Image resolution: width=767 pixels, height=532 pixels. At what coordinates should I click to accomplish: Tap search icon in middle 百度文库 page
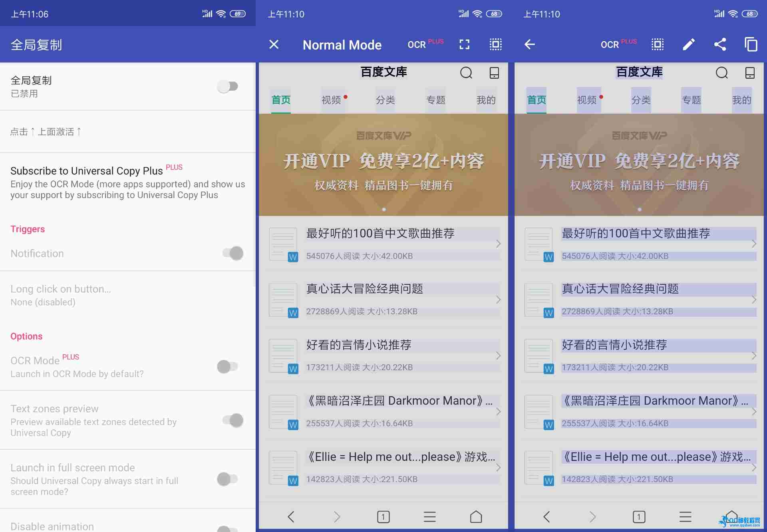466,73
